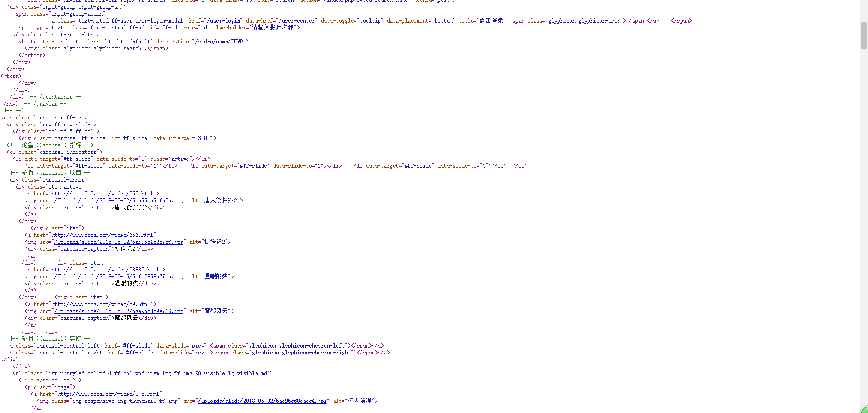
Task: Open the 5ae95c60eaec4.jpg thumbnail image link
Action: click(262, 401)
